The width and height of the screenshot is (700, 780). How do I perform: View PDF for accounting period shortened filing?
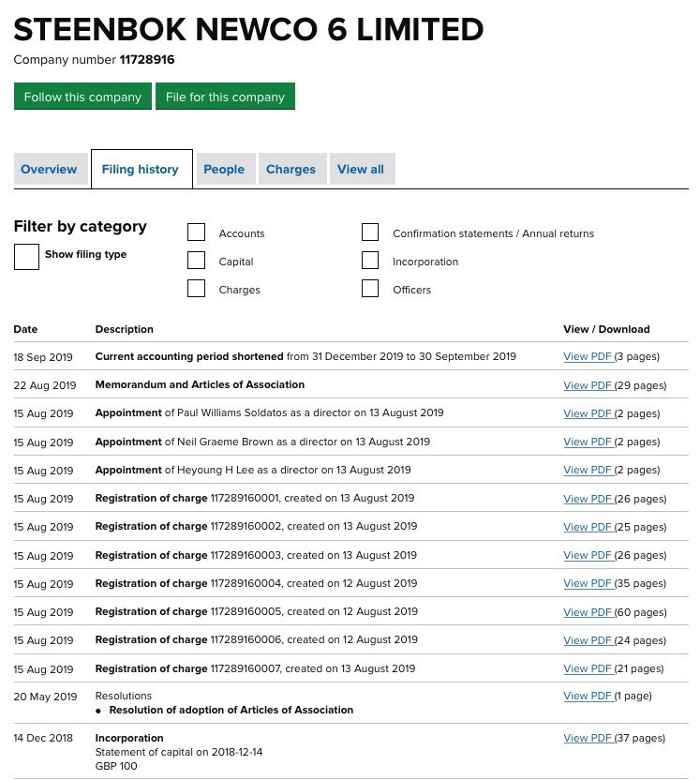coord(588,356)
